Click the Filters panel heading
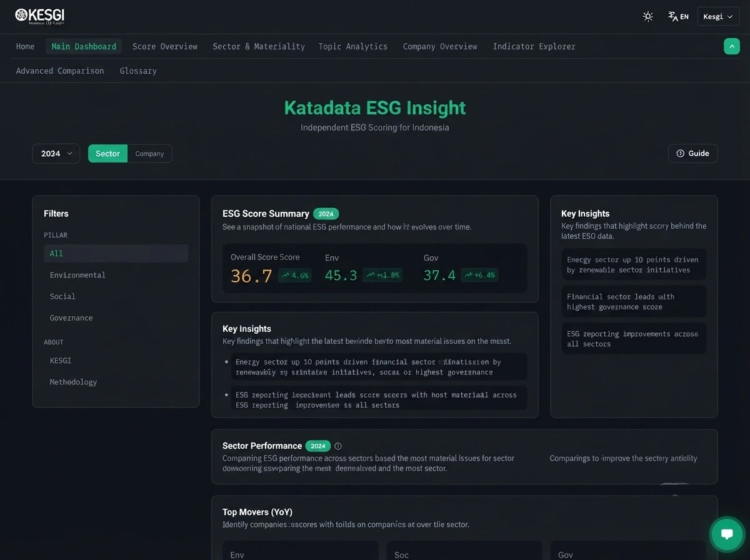The image size is (750, 560). pyautogui.click(x=56, y=213)
